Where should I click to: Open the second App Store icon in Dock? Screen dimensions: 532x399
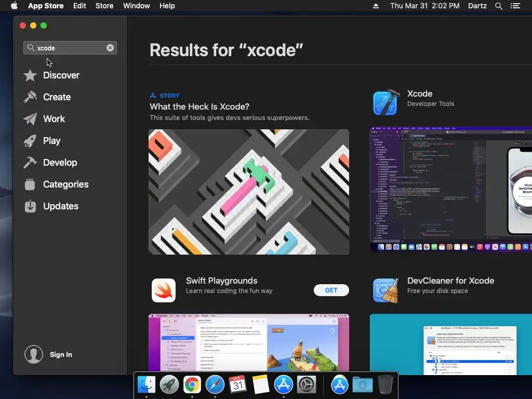(340, 385)
